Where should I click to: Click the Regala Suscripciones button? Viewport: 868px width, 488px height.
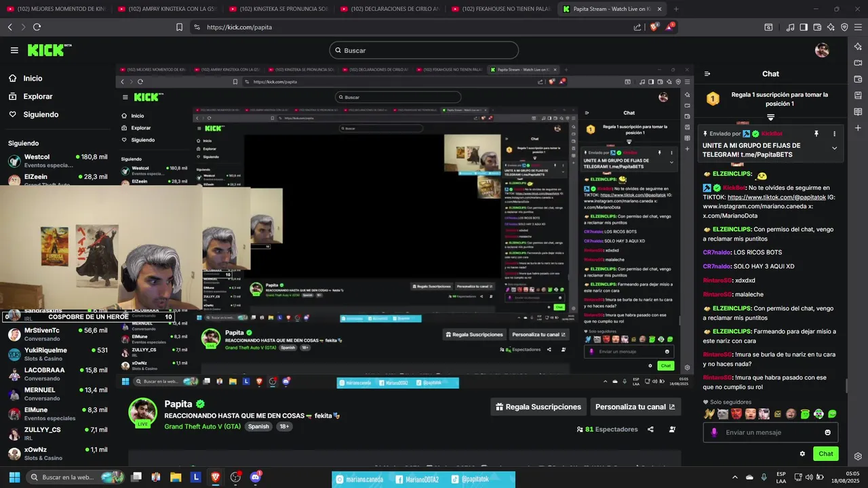tap(538, 407)
